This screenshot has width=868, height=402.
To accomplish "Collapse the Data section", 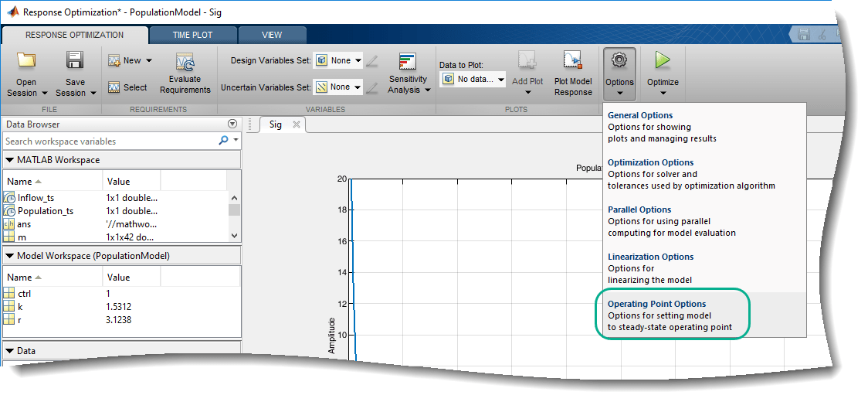I will (10, 351).
